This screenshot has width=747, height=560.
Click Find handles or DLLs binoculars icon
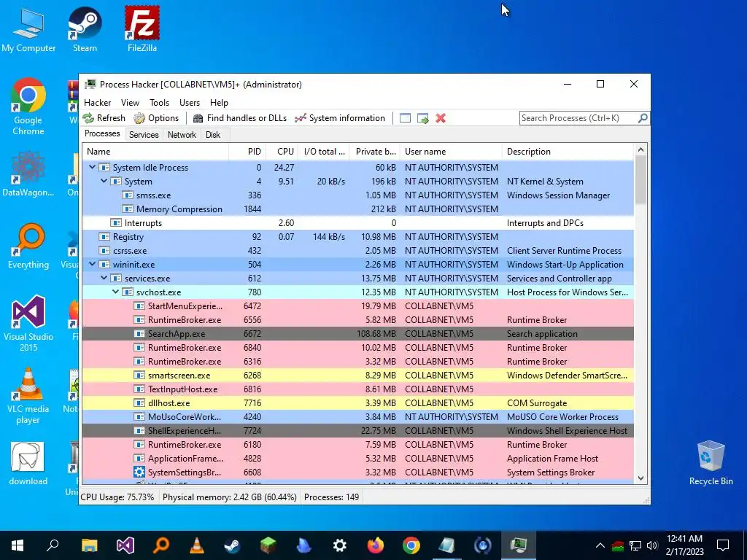198,118
